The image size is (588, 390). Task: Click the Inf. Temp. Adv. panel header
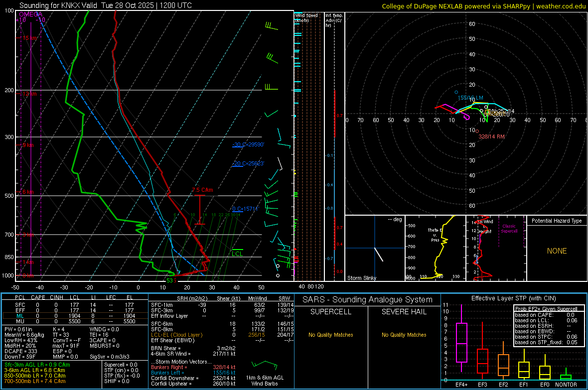[334, 20]
